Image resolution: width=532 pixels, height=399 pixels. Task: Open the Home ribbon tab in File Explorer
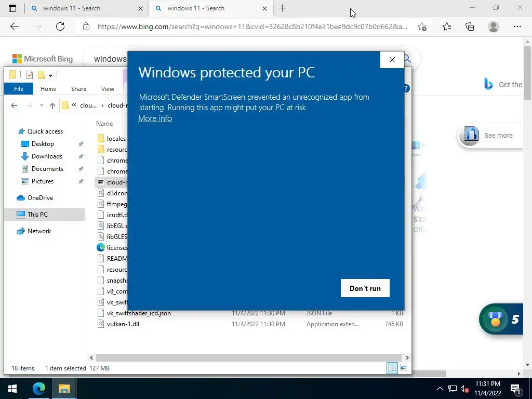(48, 89)
